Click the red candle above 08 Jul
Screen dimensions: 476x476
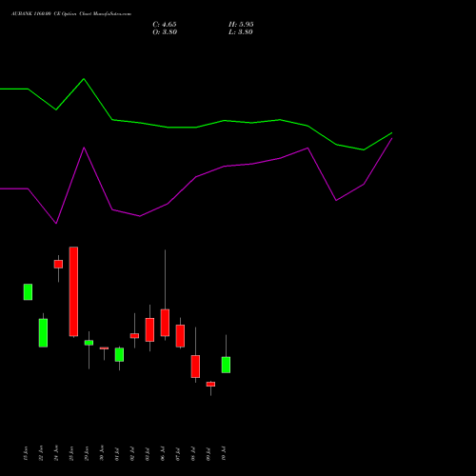195,367
